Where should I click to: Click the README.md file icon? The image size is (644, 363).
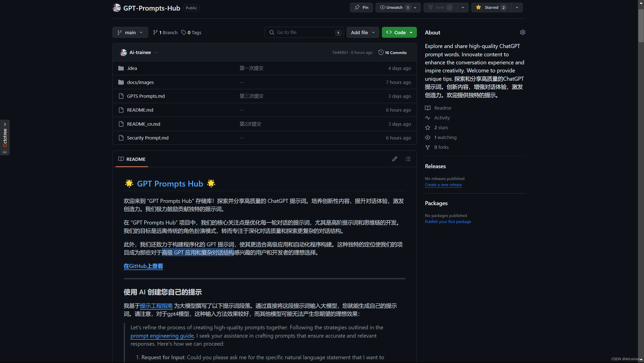(x=121, y=110)
